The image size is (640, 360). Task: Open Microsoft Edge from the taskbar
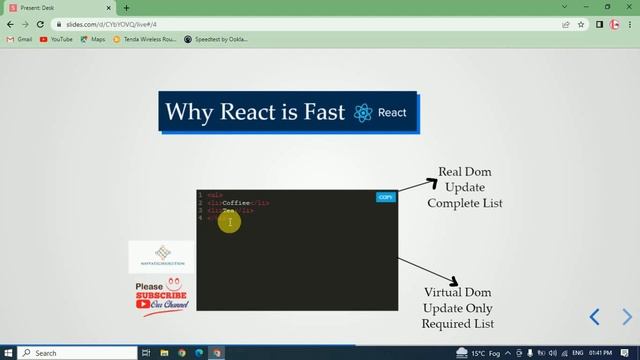[x=199, y=353]
